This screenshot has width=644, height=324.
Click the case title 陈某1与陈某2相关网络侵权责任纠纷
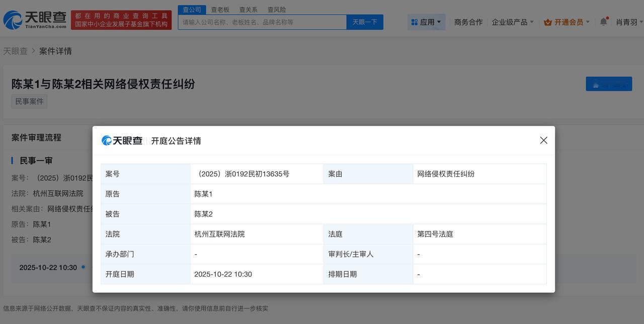click(x=103, y=84)
